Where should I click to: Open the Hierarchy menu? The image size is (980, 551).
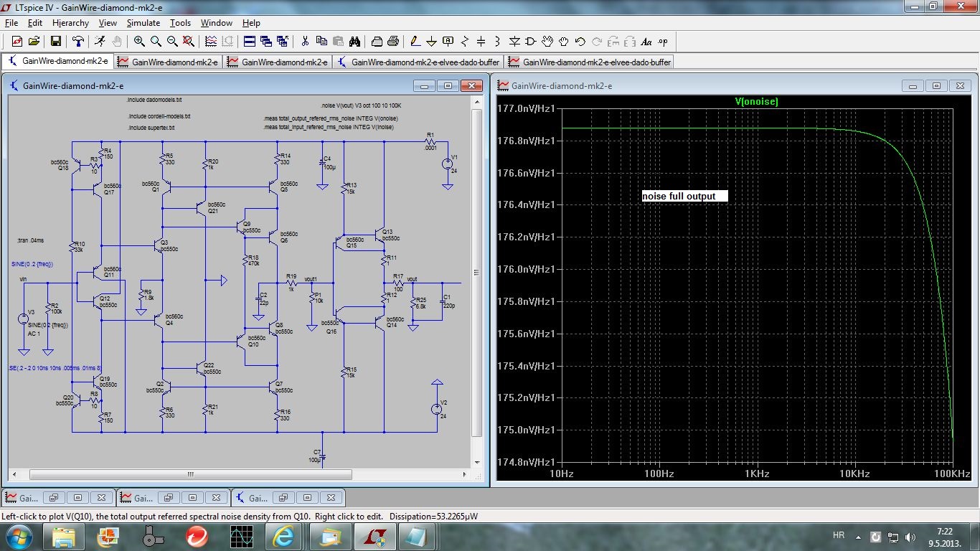(70, 23)
